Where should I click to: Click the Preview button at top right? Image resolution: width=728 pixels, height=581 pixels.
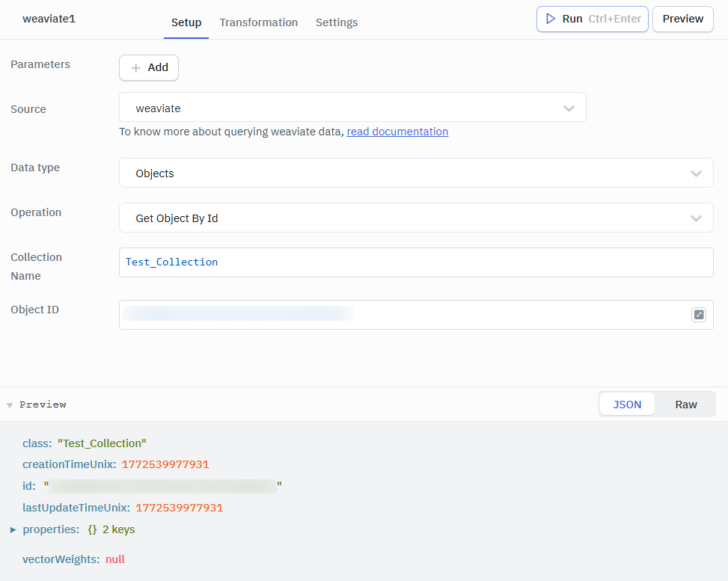click(x=683, y=19)
